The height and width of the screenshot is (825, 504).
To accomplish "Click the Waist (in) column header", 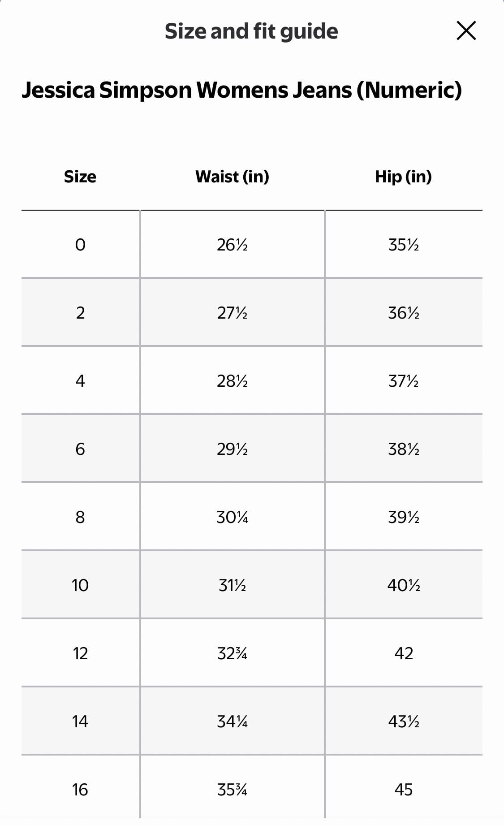I will pyautogui.click(x=232, y=177).
